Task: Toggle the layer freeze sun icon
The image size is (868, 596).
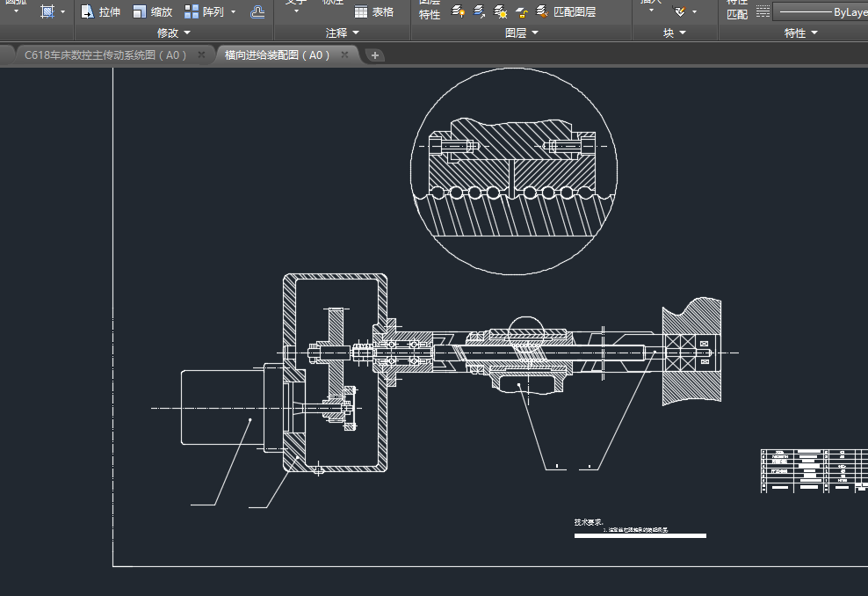Action: 501,12
